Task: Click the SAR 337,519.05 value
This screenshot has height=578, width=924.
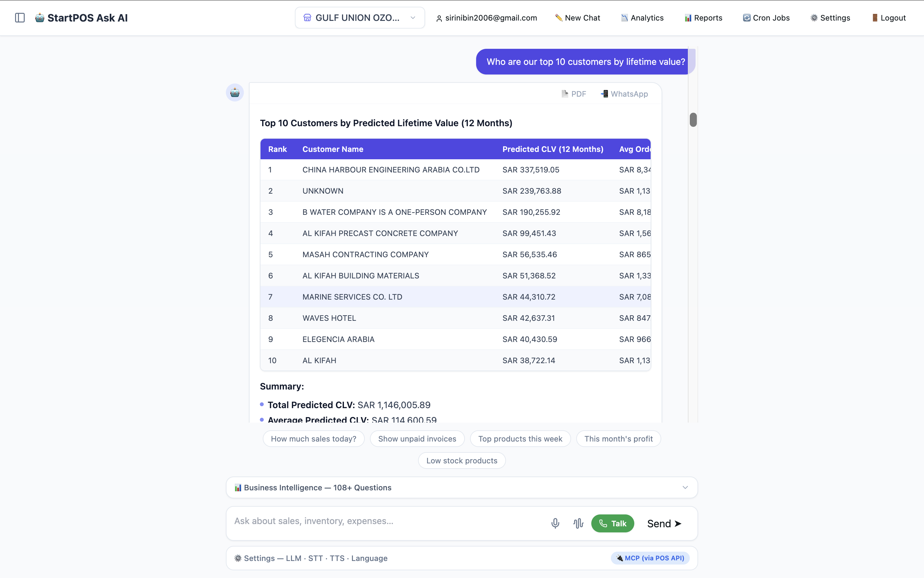Action: click(531, 170)
